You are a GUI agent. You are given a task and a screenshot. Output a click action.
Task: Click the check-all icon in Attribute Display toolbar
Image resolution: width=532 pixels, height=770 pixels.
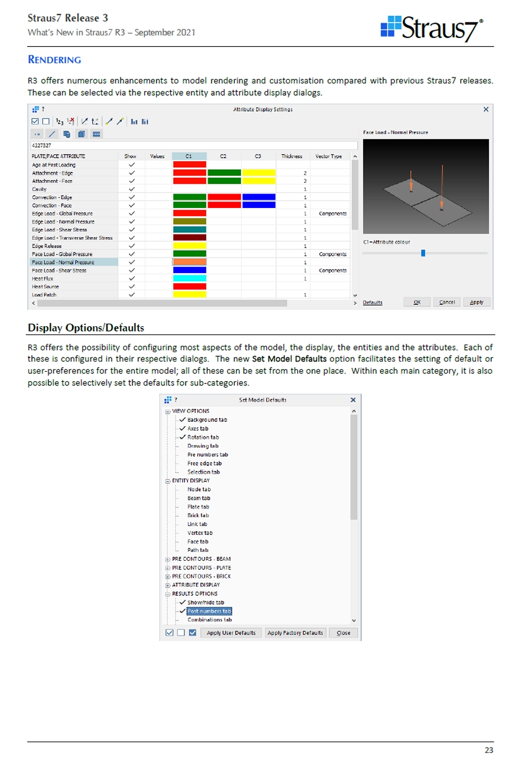pyautogui.click(x=35, y=122)
